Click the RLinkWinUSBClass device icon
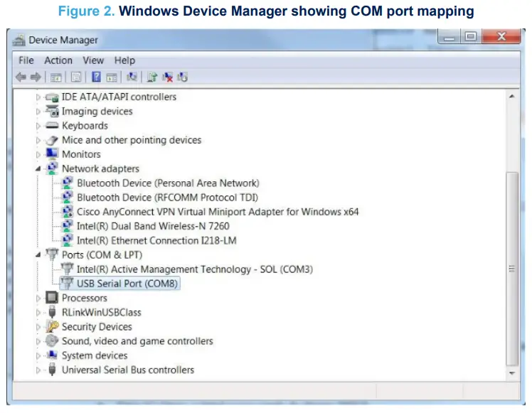 pyautogui.click(x=52, y=312)
